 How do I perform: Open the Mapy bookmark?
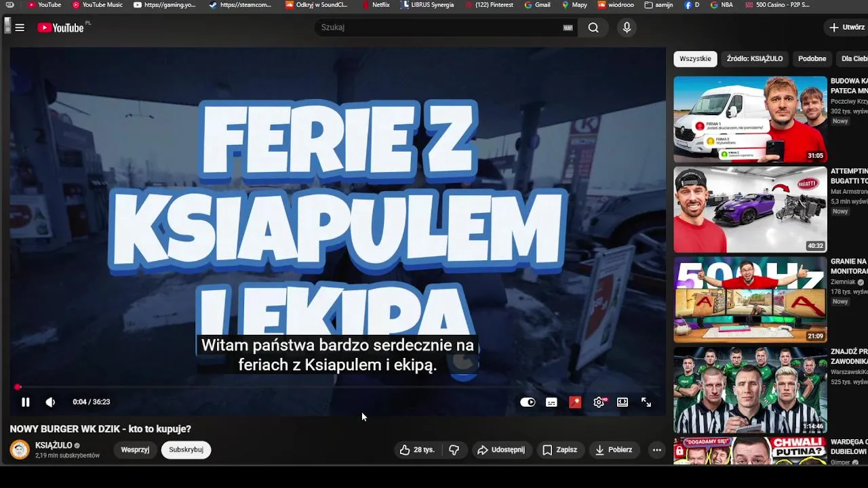click(574, 5)
